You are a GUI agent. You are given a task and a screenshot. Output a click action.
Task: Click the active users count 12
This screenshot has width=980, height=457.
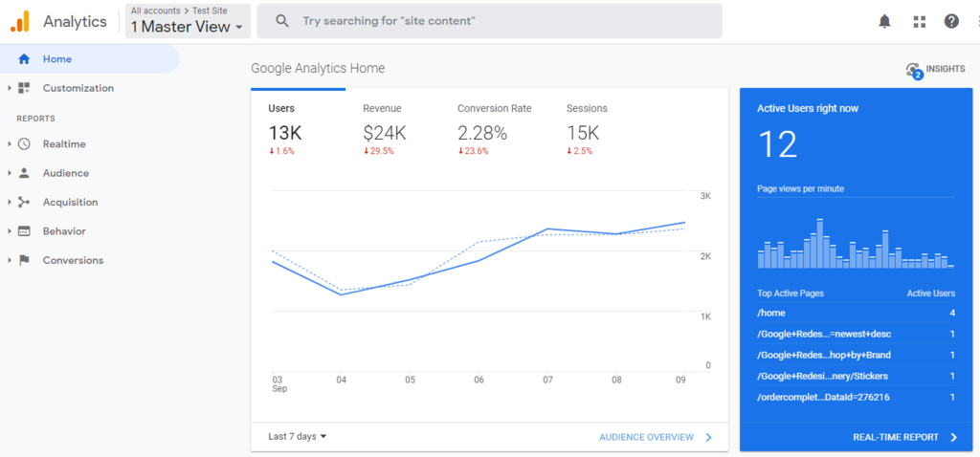tap(777, 144)
